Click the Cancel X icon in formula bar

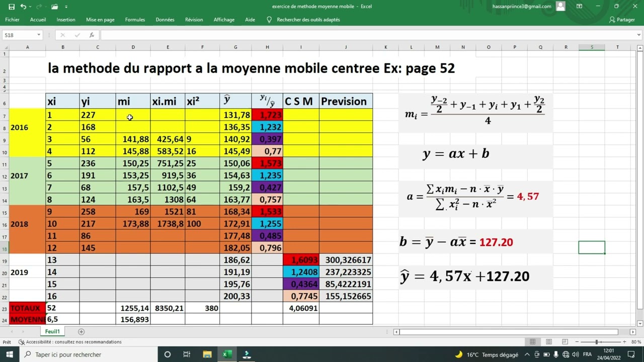(x=62, y=35)
